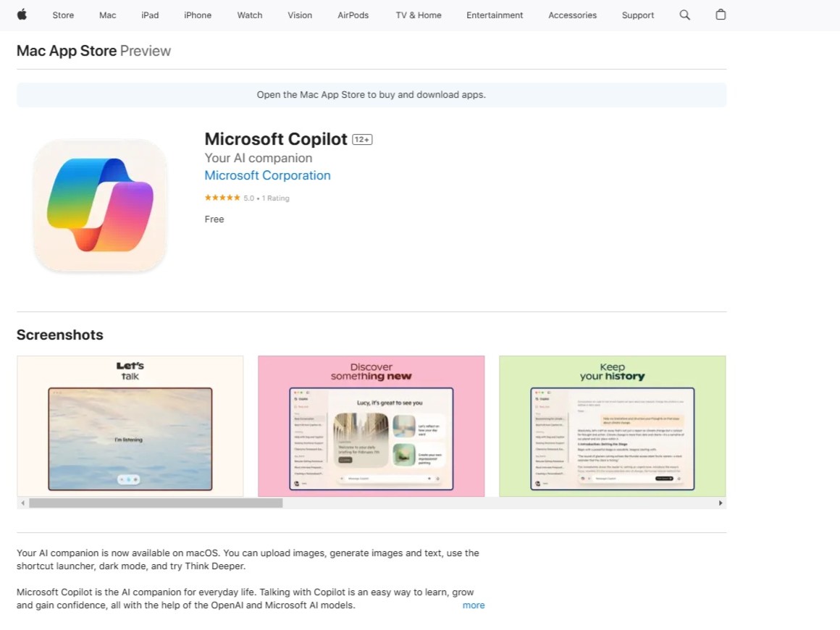Open the TV & Home menu
The image size is (840, 630).
pos(419,15)
